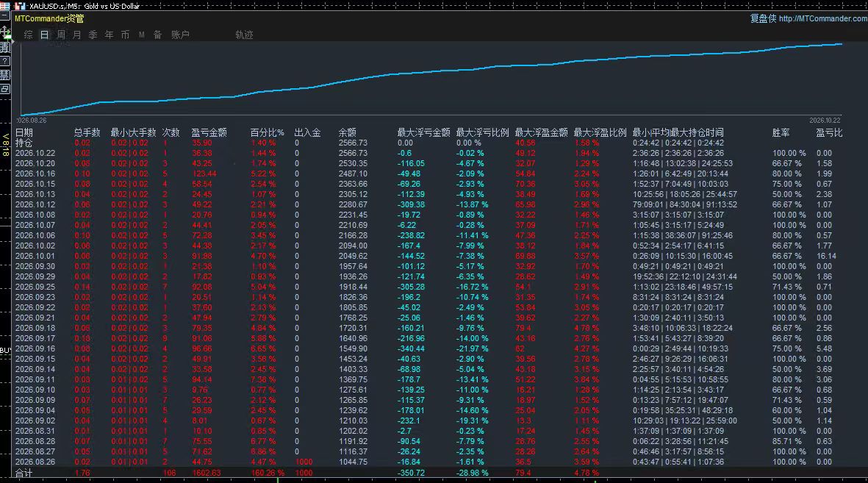Click the chart icon beside XAUUSD.s title
Viewport: 868px width, 483px height.
20,6
